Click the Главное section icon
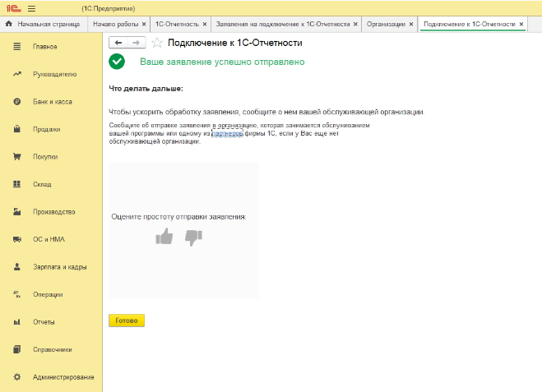 point(17,46)
